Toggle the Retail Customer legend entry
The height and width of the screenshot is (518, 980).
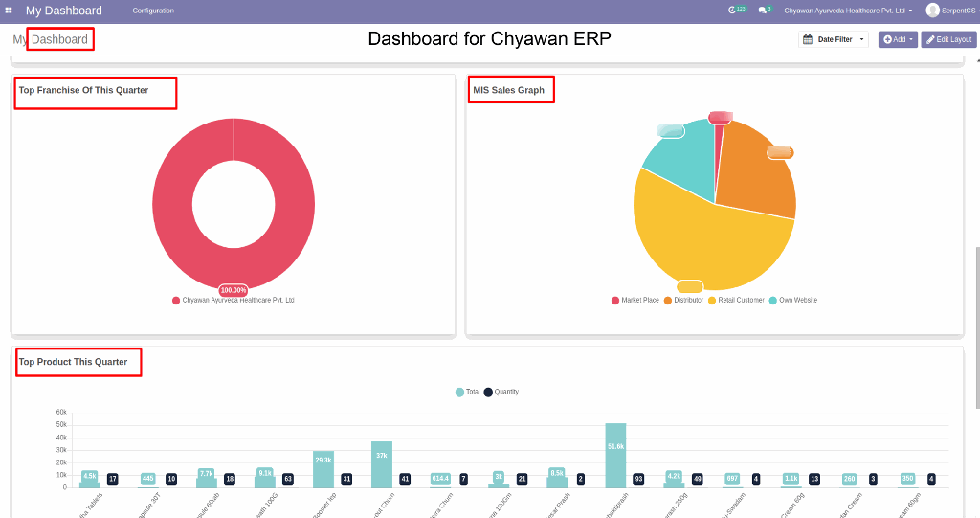point(736,301)
